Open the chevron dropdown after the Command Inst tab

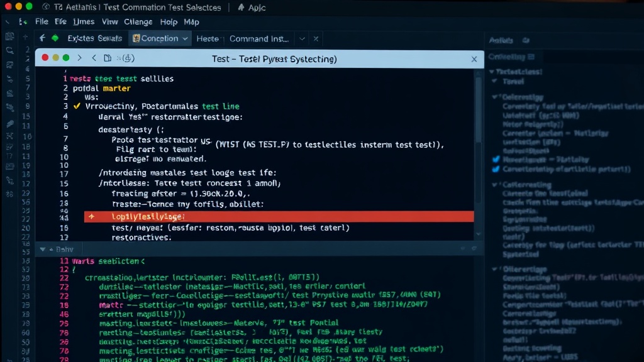coord(302,38)
